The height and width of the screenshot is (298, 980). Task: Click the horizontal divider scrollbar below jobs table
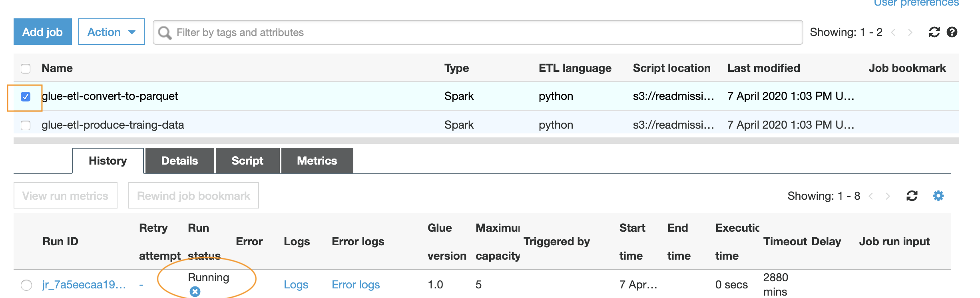point(486,141)
